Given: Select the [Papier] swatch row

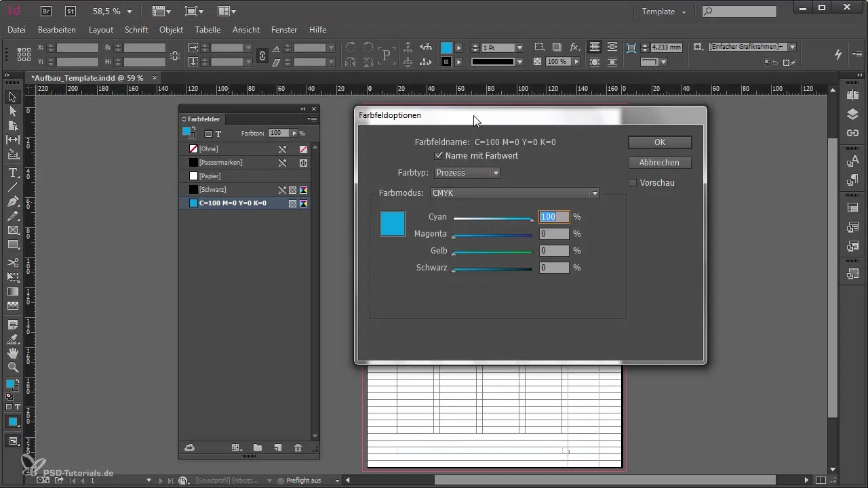Looking at the screenshot, I should [245, 176].
